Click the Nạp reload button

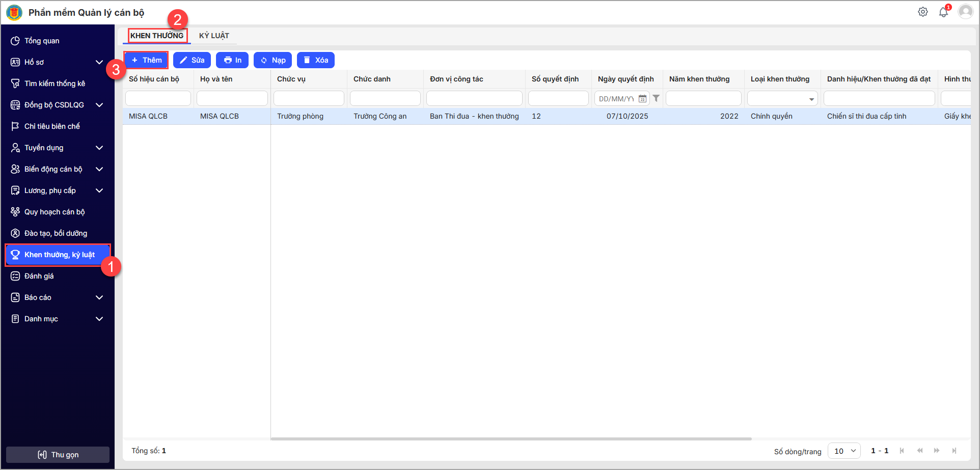tap(273, 60)
